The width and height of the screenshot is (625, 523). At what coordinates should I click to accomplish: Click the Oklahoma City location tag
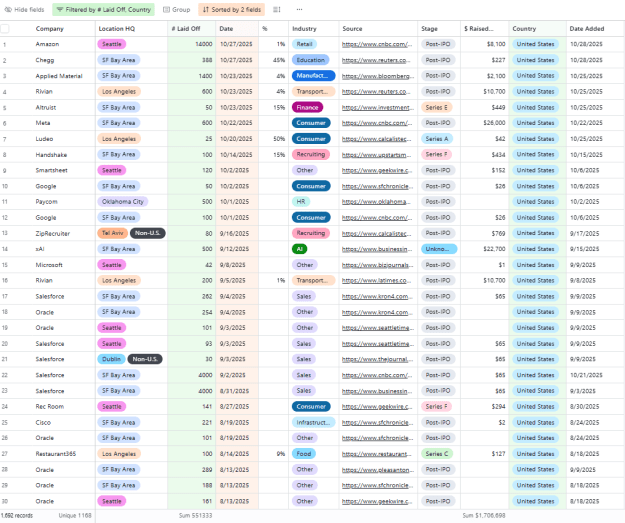coord(122,202)
